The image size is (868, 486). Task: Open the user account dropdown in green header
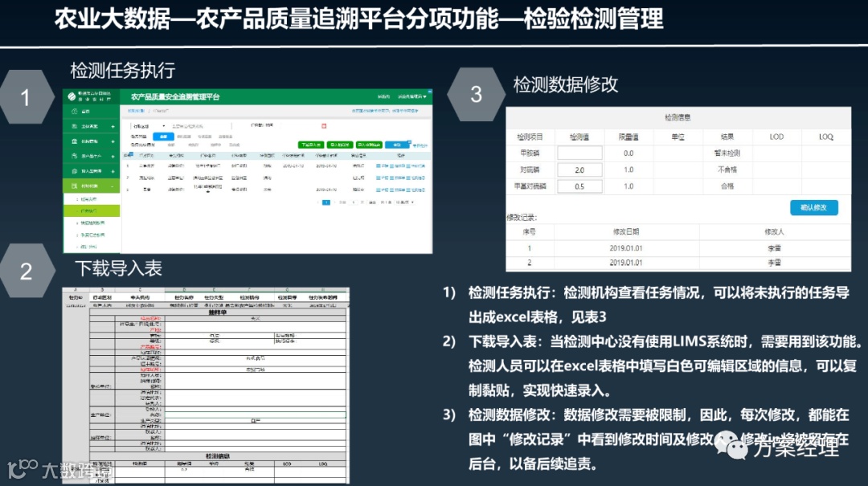coord(412,97)
